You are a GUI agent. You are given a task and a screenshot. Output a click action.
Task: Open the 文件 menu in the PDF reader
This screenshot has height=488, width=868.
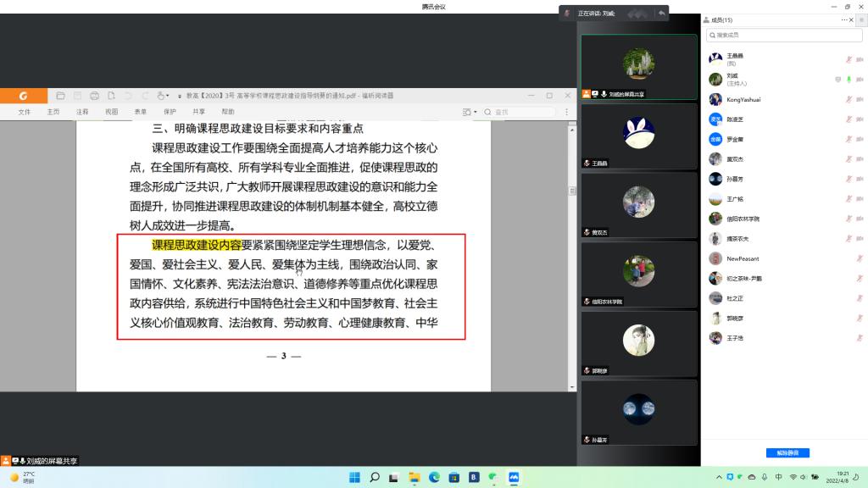click(x=25, y=112)
